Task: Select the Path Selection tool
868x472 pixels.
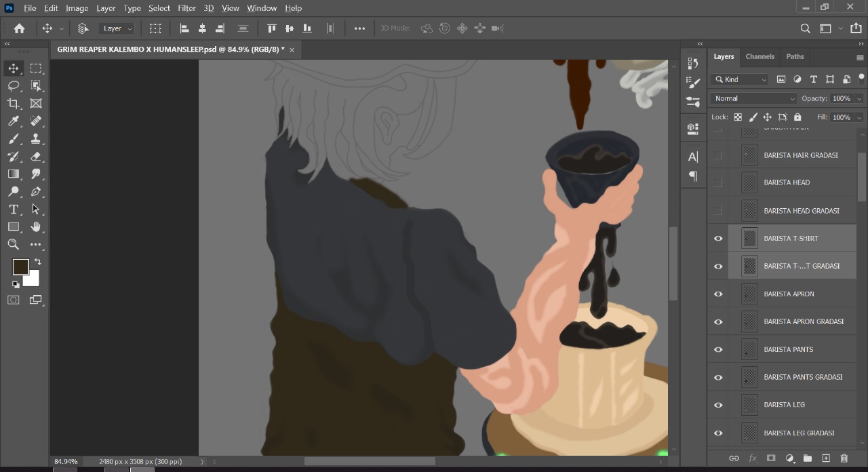Action: coord(36,209)
